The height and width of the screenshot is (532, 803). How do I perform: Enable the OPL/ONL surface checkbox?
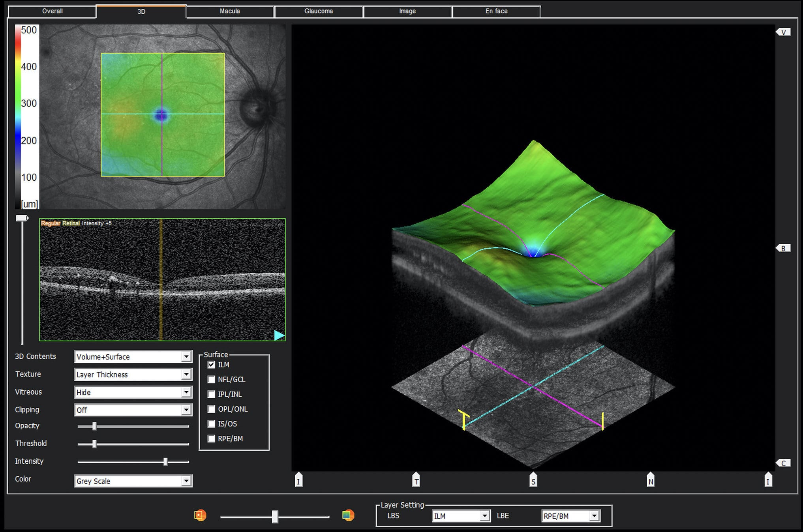coord(212,409)
